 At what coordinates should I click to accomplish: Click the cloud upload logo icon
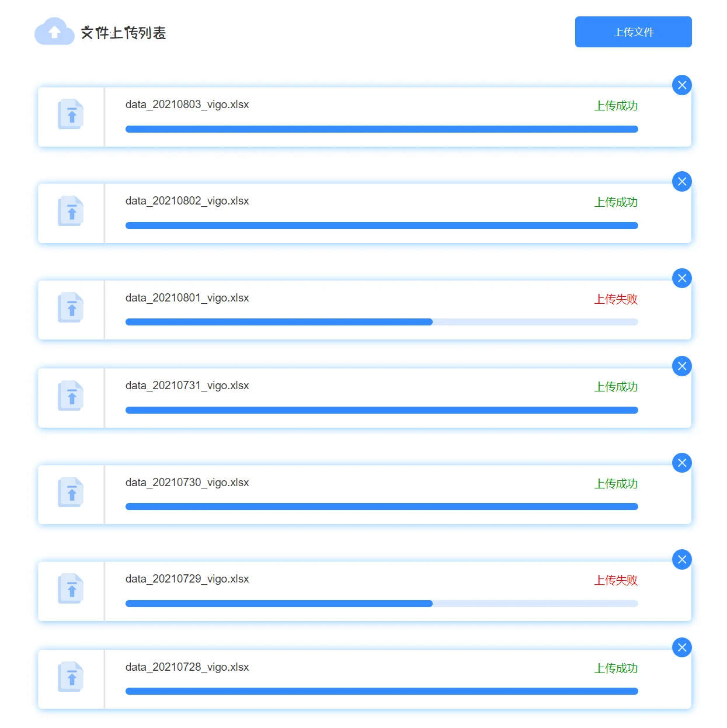(54, 32)
